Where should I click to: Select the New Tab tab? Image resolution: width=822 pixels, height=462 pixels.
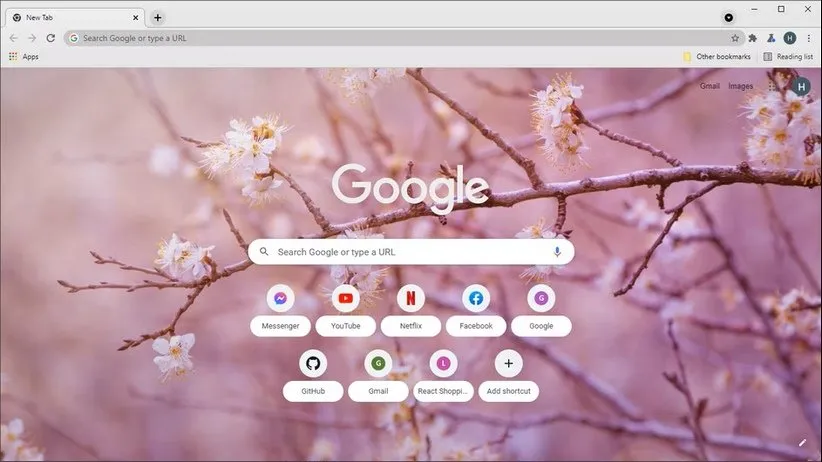70,17
